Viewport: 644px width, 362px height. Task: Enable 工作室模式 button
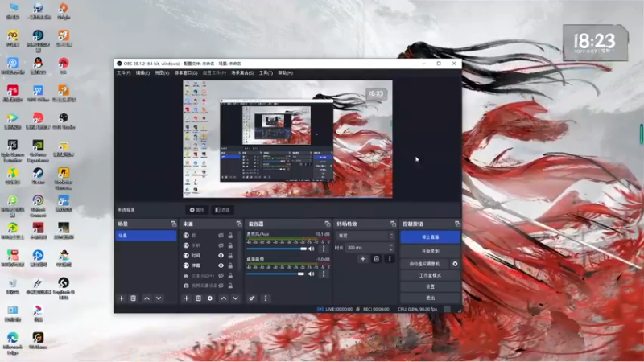[431, 275]
